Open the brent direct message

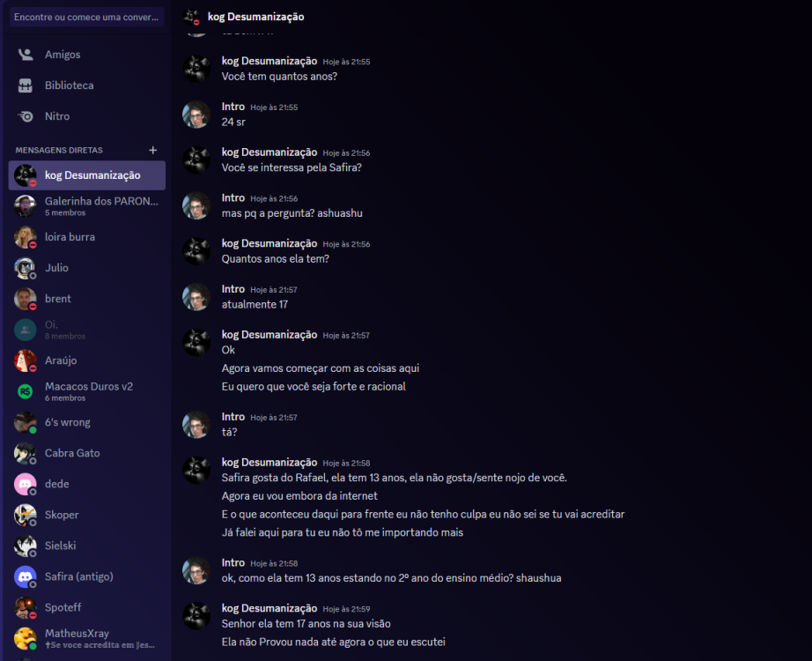point(87,299)
